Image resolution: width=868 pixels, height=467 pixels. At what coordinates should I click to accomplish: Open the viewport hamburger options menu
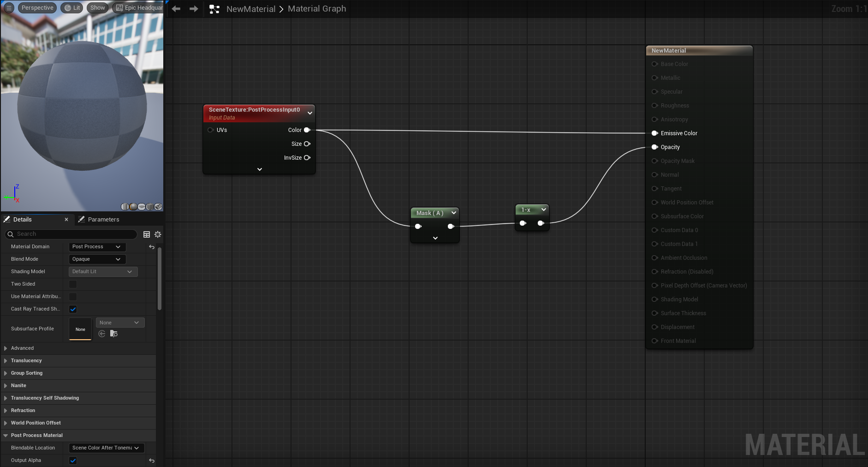9,8
